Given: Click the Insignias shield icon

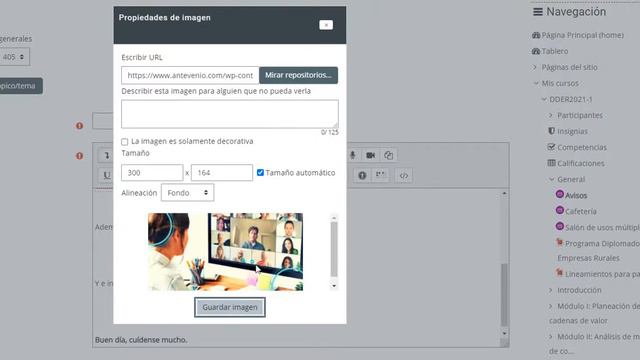Looking at the screenshot, I should pyautogui.click(x=551, y=131).
